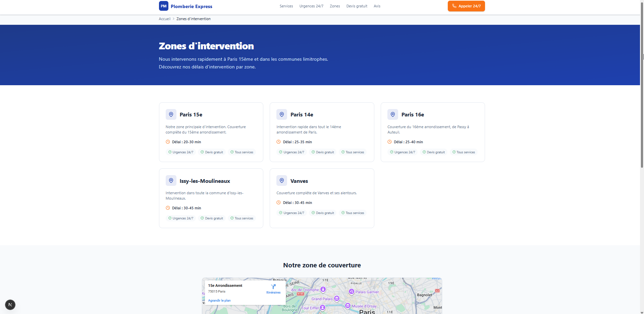Open the Avis navigation link

377,6
